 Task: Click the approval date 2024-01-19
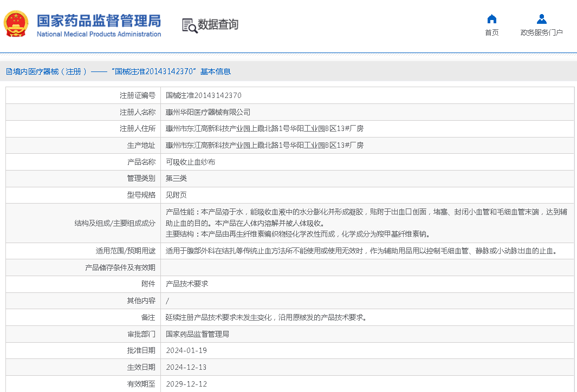[186, 350]
